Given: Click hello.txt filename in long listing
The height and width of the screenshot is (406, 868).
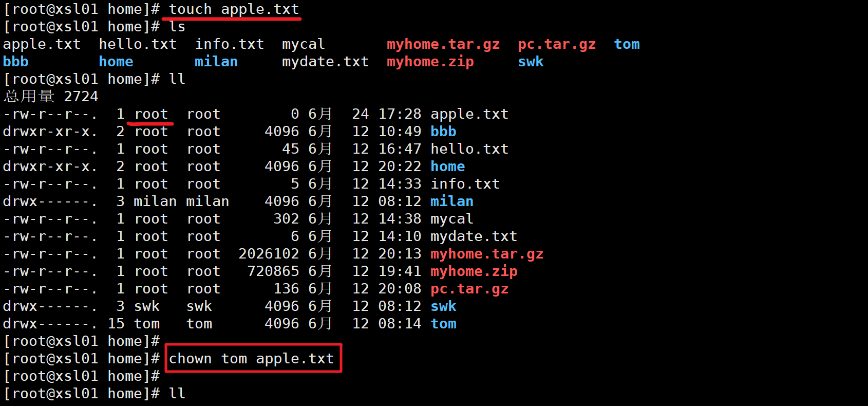Looking at the screenshot, I should point(469,149).
